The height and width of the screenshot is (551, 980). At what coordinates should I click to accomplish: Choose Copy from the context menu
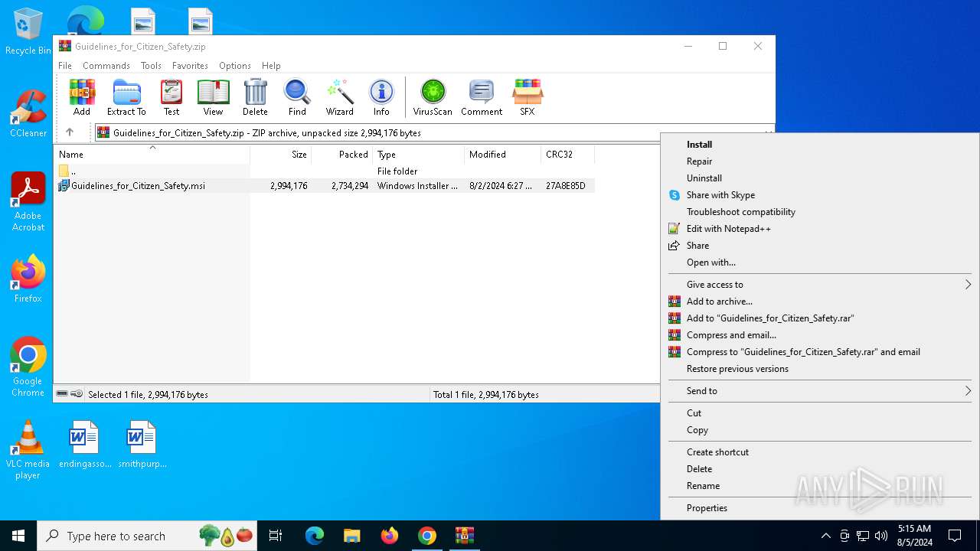click(x=819, y=430)
